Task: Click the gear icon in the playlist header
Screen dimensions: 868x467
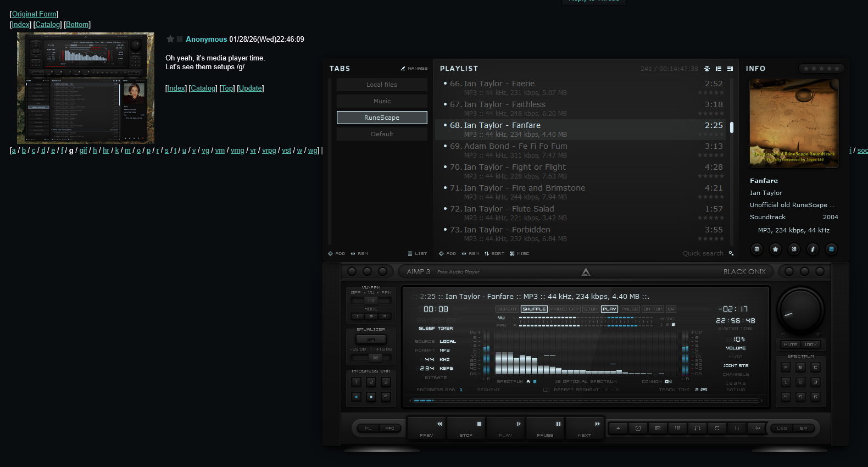Action: 707,69
